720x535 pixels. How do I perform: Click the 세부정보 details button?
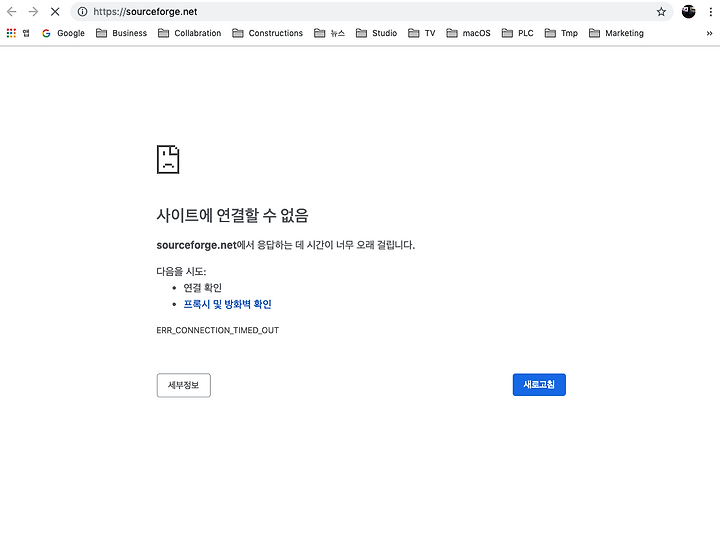pyautogui.click(x=184, y=385)
